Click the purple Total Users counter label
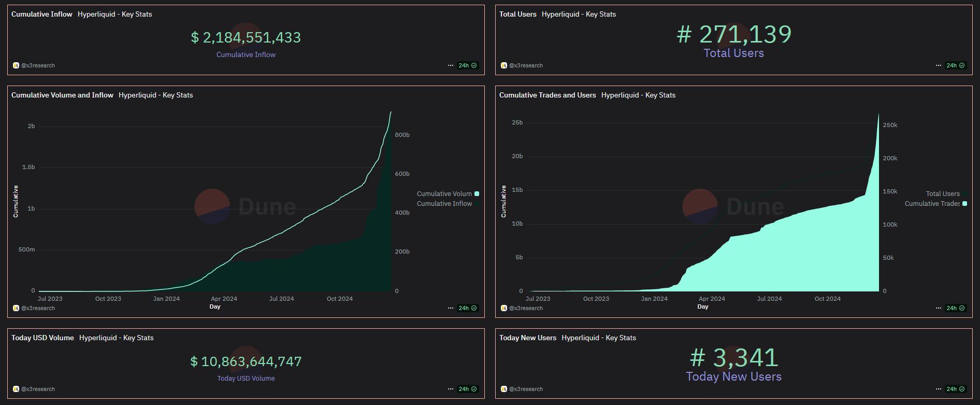Screen dimensions: 980x405 click(734, 53)
